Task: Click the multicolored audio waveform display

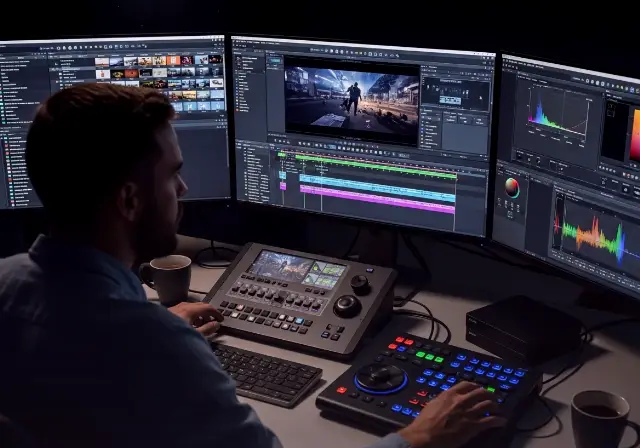Action: pyautogui.click(x=594, y=235)
